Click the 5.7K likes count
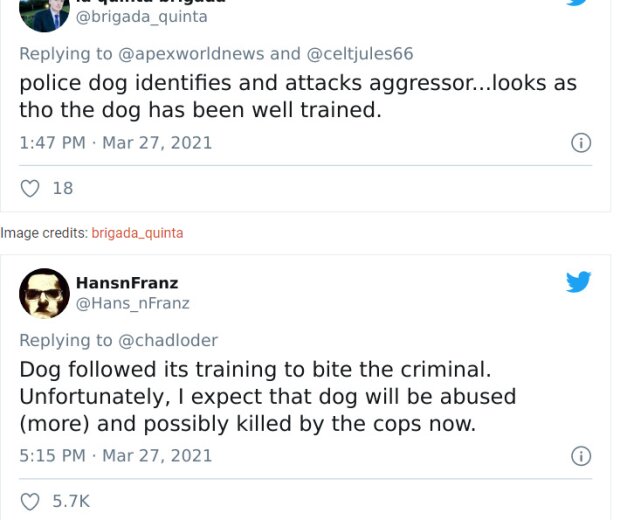This screenshot has height=520, width=620. 71,501
